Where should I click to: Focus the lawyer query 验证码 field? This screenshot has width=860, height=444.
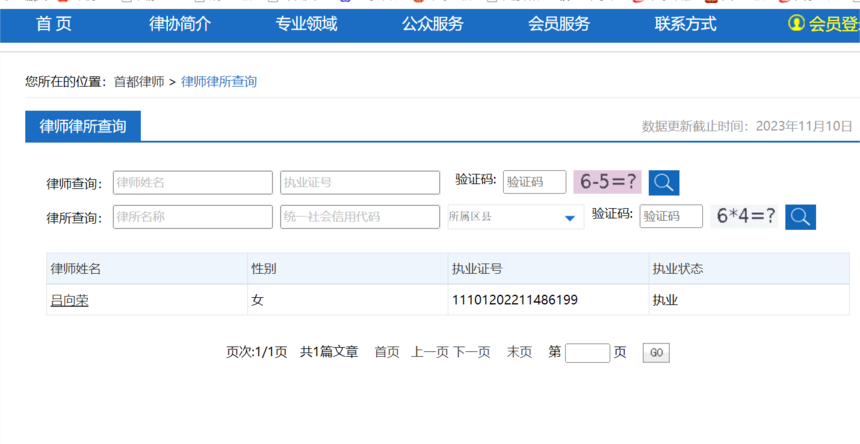click(x=534, y=182)
